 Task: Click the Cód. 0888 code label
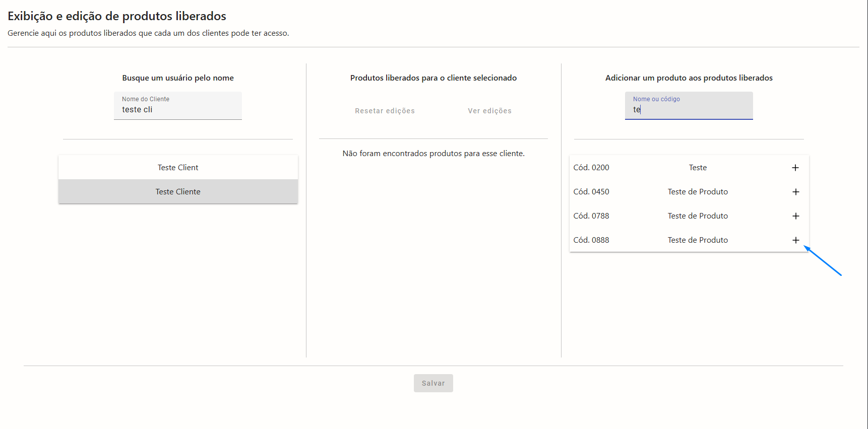[x=591, y=240]
